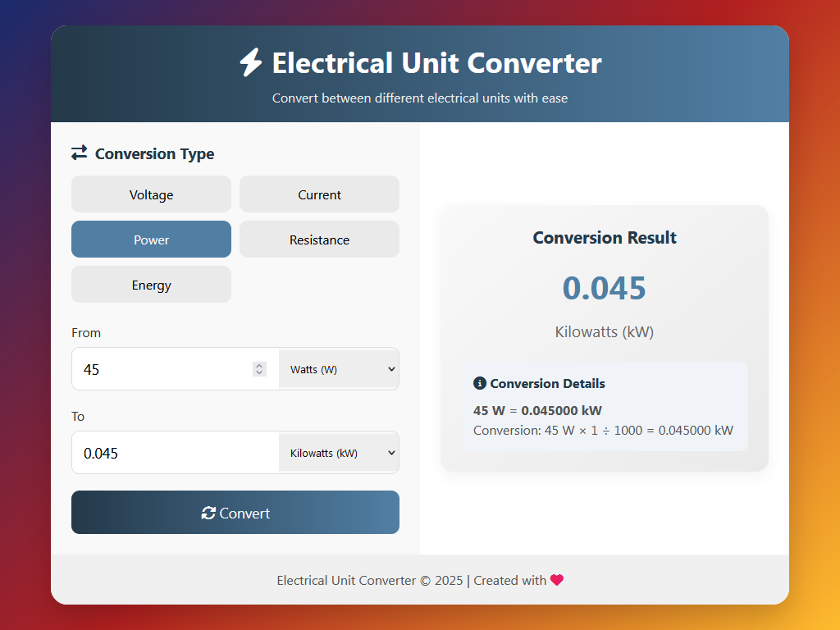Screen dimensions: 840x630
Task: Increment the From value using up arrow
Action: click(x=259, y=366)
